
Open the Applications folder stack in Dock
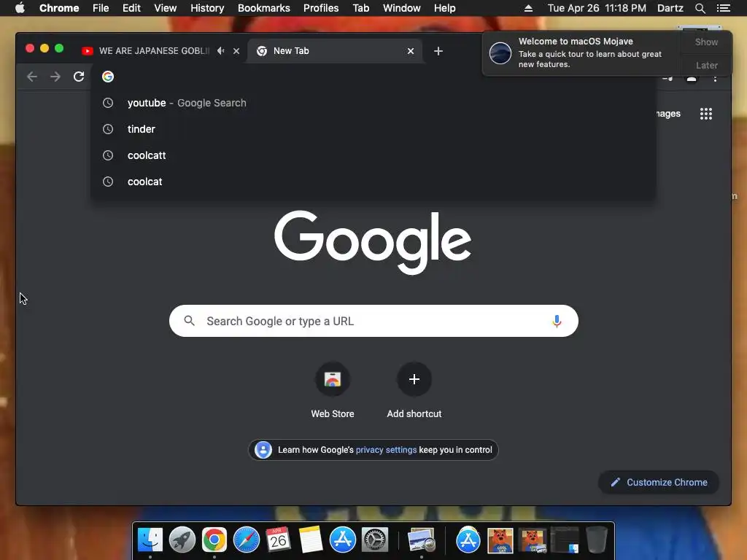[468, 540]
